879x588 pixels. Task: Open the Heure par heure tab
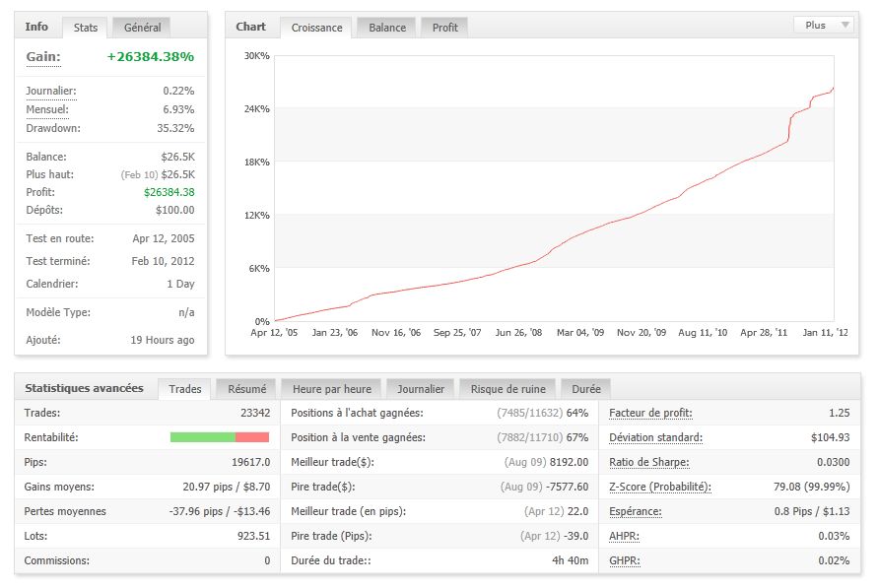tap(330, 389)
